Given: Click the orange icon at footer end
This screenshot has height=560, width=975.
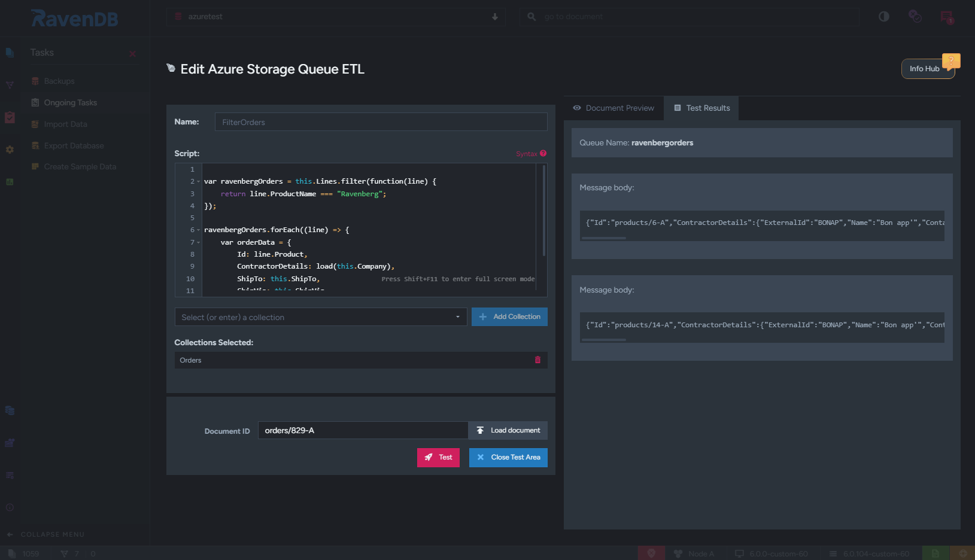Looking at the screenshot, I should click(x=962, y=553).
